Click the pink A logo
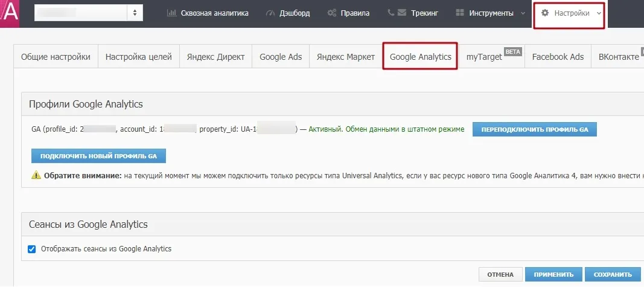This screenshot has height=287, width=644. [x=10, y=13]
